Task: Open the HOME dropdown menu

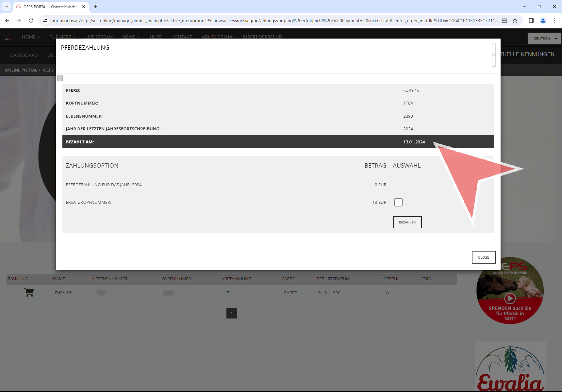Action: click(x=31, y=37)
